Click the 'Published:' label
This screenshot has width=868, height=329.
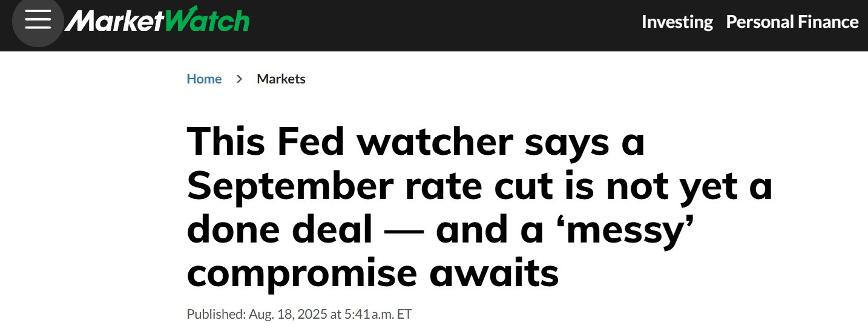[x=215, y=314]
